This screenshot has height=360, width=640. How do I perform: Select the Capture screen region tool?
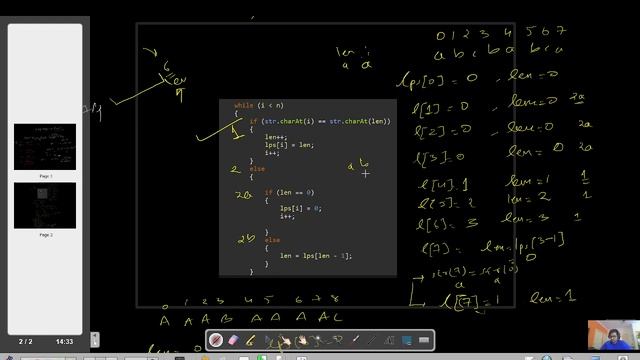pos(407,340)
